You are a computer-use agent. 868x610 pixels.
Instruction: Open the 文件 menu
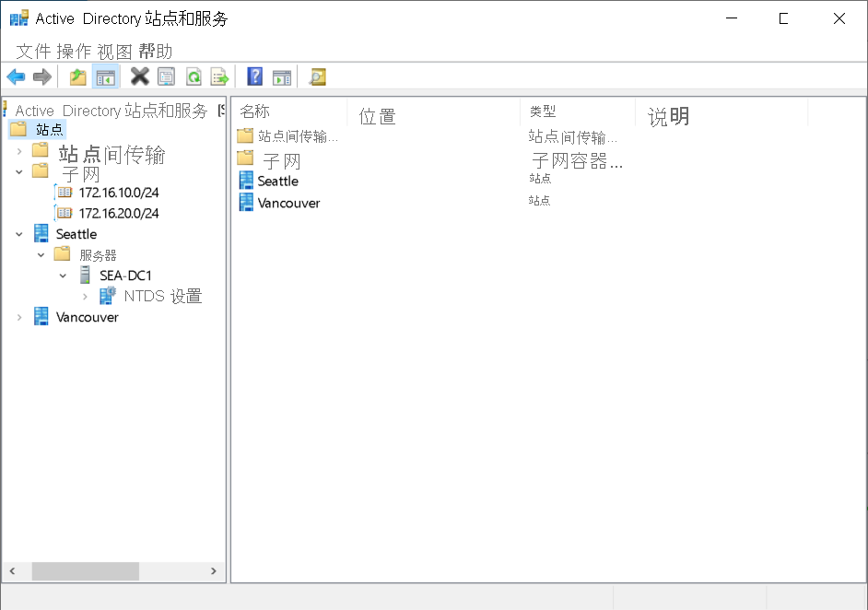pos(34,52)
